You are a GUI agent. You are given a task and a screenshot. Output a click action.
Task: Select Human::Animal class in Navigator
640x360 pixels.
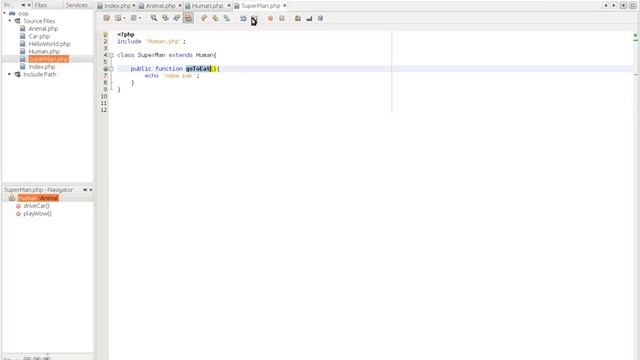coord(38,198)
